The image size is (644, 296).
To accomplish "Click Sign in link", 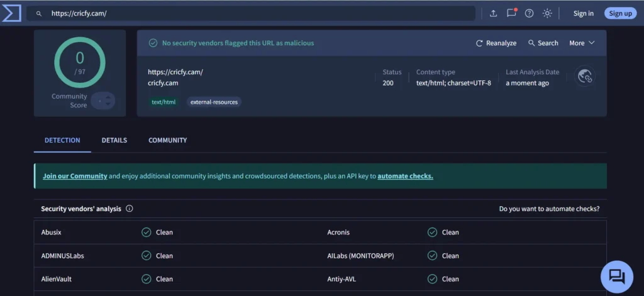I will (583, 14).
